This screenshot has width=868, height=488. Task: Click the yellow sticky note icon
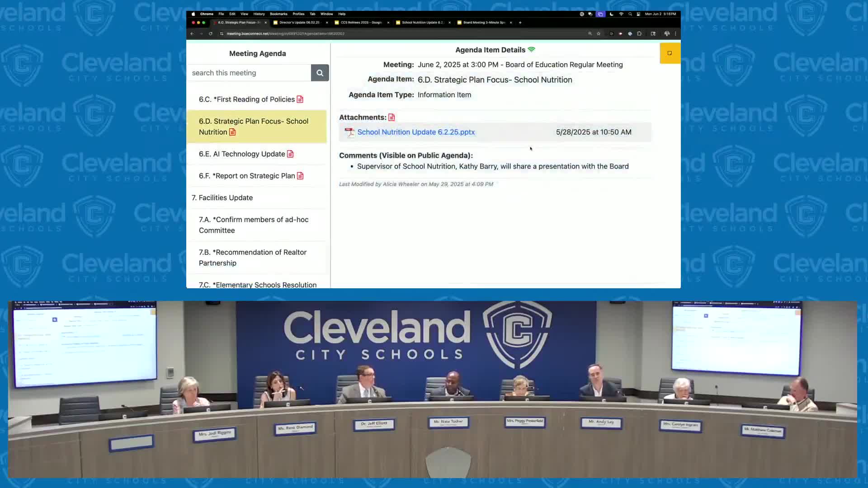coord(670,53)
